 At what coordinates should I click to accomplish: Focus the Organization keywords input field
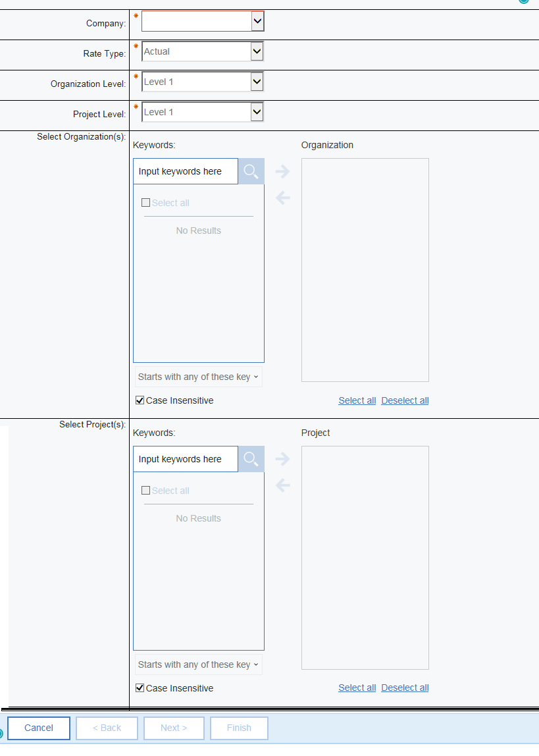coord(186,171)
